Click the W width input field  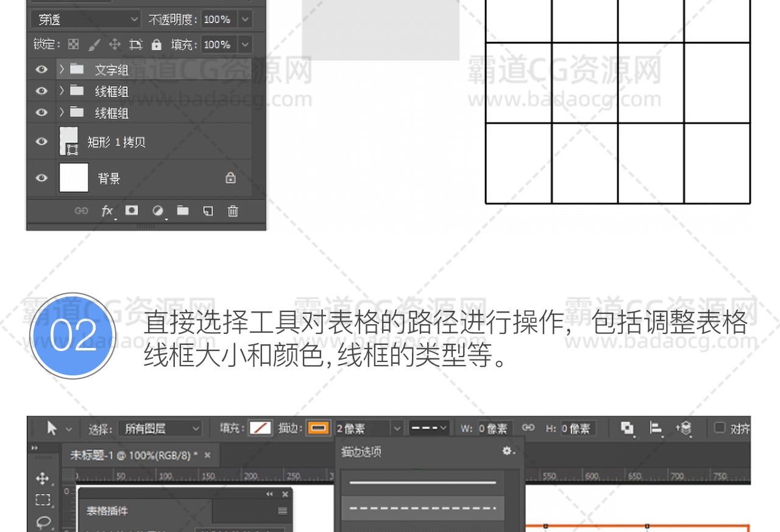tap(495, 428)
